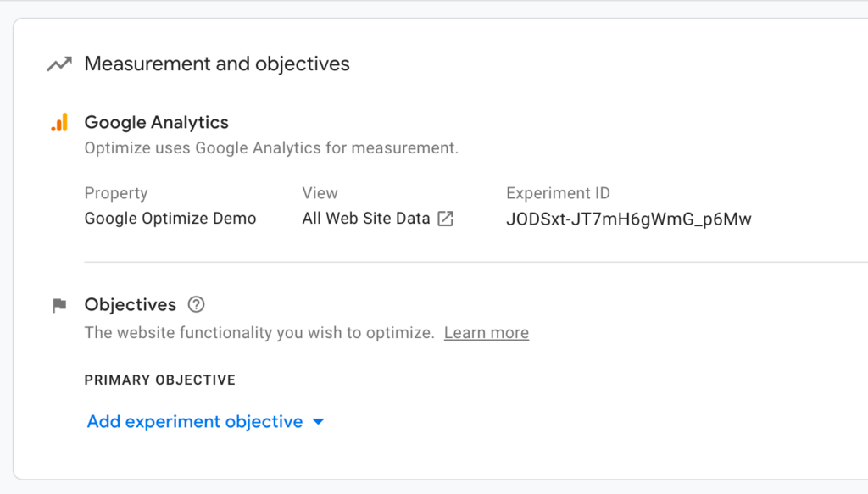Click the Google Analytics section title

coord(157,123)
